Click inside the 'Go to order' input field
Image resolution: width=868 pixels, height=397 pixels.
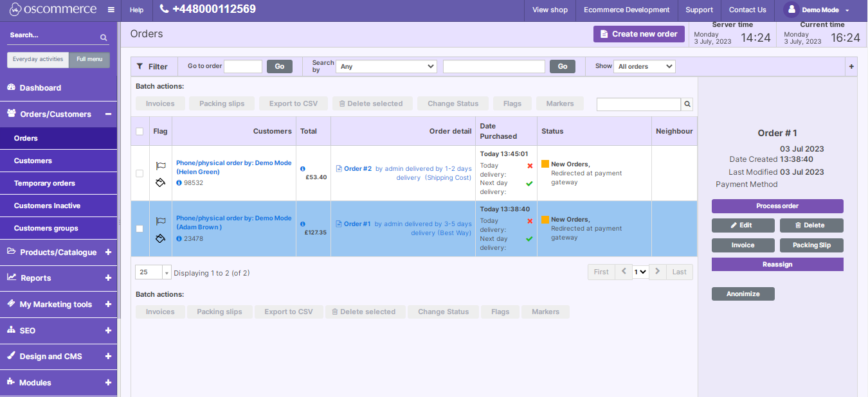(243, 66)
